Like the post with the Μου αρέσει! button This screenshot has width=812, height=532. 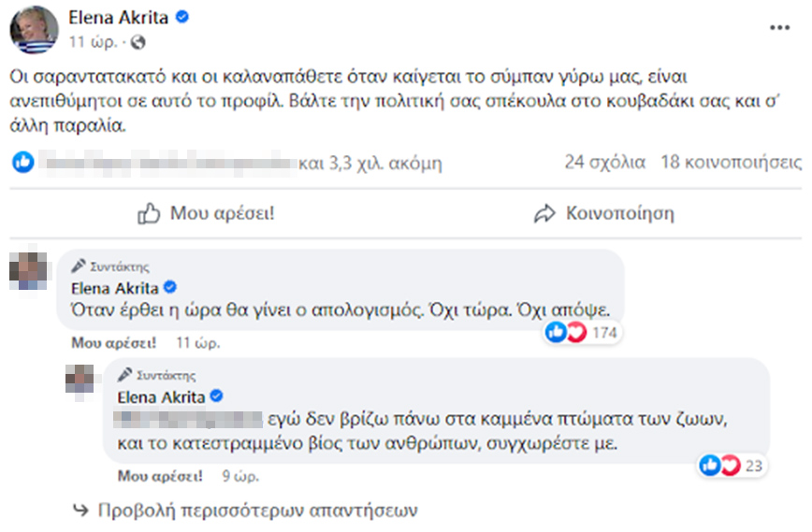click(x=207, y=213)
